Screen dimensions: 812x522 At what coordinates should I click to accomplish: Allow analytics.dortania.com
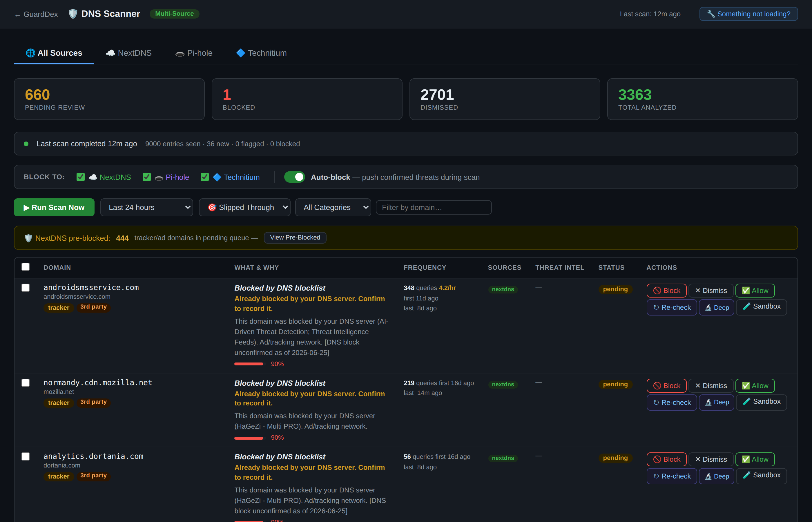click(755, 459)
